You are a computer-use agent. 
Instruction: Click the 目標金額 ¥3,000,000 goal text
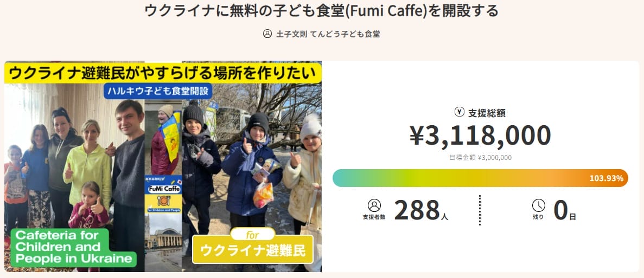coord(480,158)
